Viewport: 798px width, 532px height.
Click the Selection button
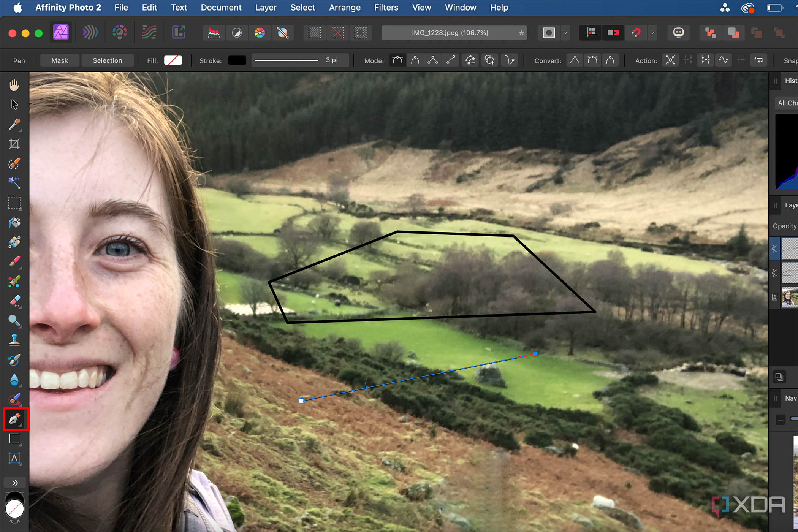click(x=107, y=60)
